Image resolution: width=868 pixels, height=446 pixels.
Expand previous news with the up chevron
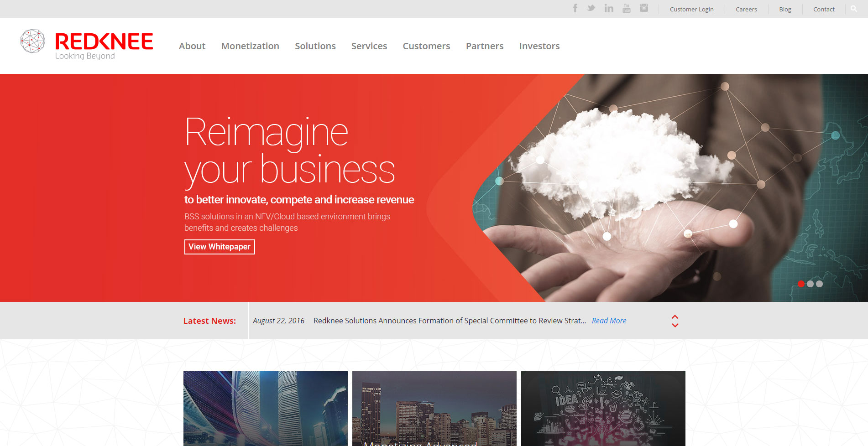pos(675,317)
